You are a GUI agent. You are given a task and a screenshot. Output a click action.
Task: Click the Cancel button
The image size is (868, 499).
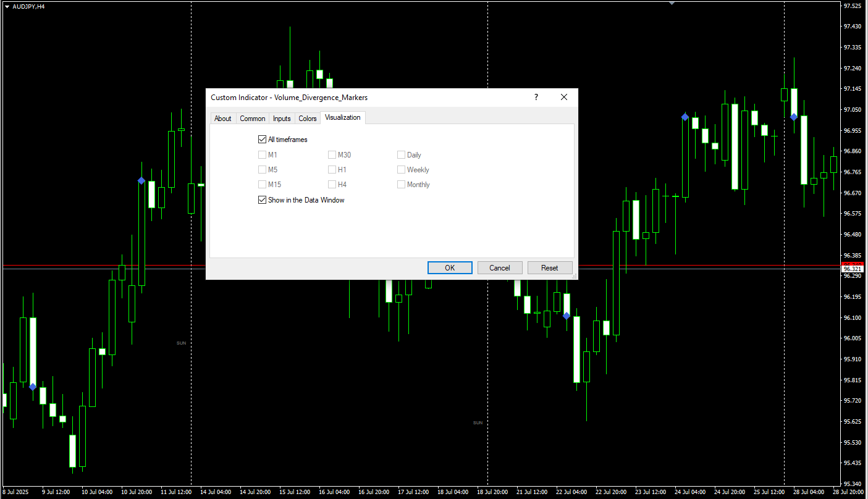tap(500, 268)
